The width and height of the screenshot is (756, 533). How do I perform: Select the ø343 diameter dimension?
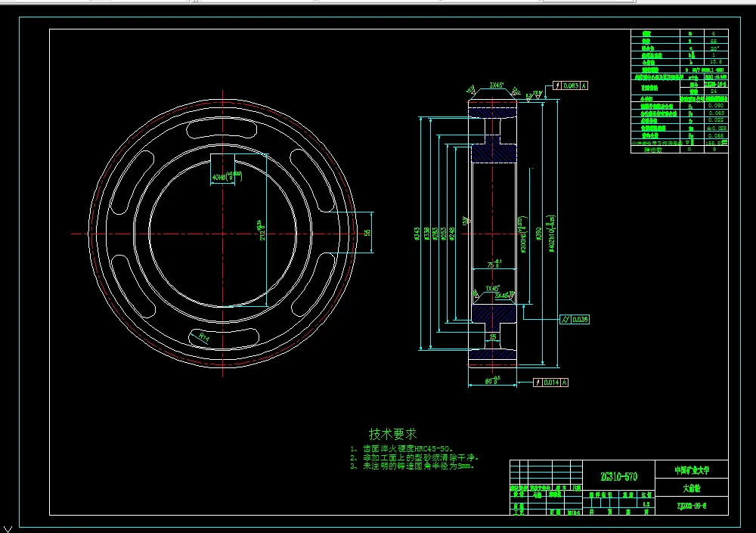[417, 234]
